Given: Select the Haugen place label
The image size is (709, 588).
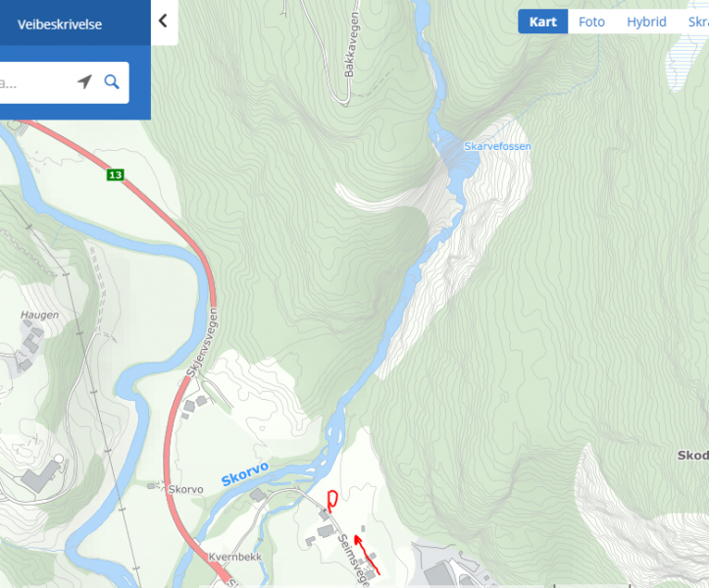Looking at the screenshot, I should 40,315.
